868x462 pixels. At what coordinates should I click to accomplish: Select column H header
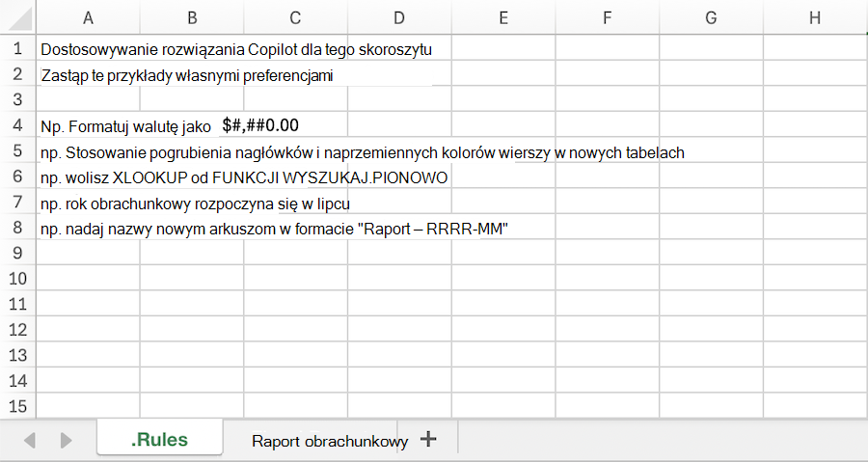(815, 17)
